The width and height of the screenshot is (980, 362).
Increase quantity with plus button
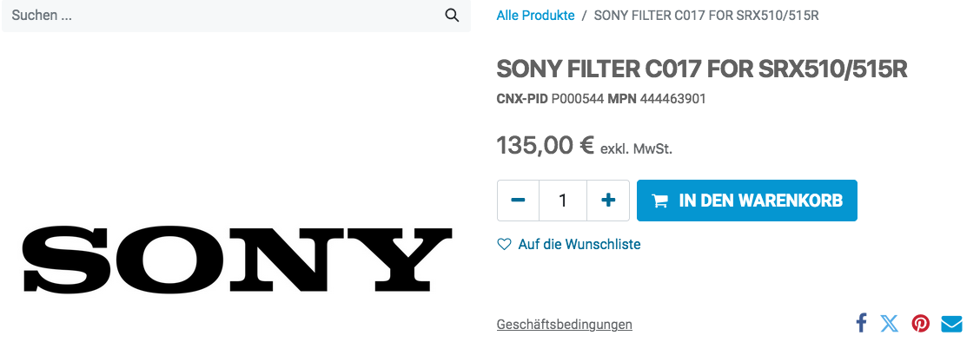click(x=608, y=201)
